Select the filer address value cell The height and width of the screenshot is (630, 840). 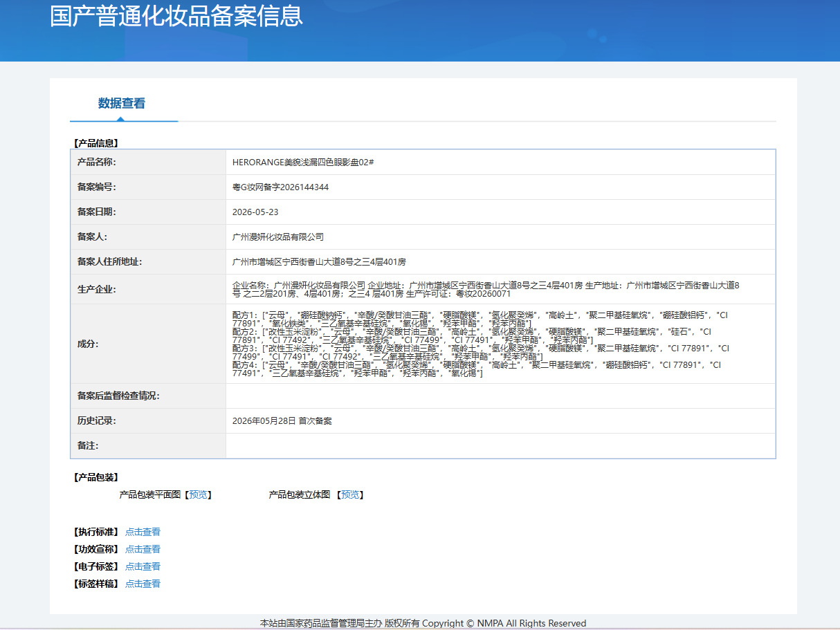500,261
